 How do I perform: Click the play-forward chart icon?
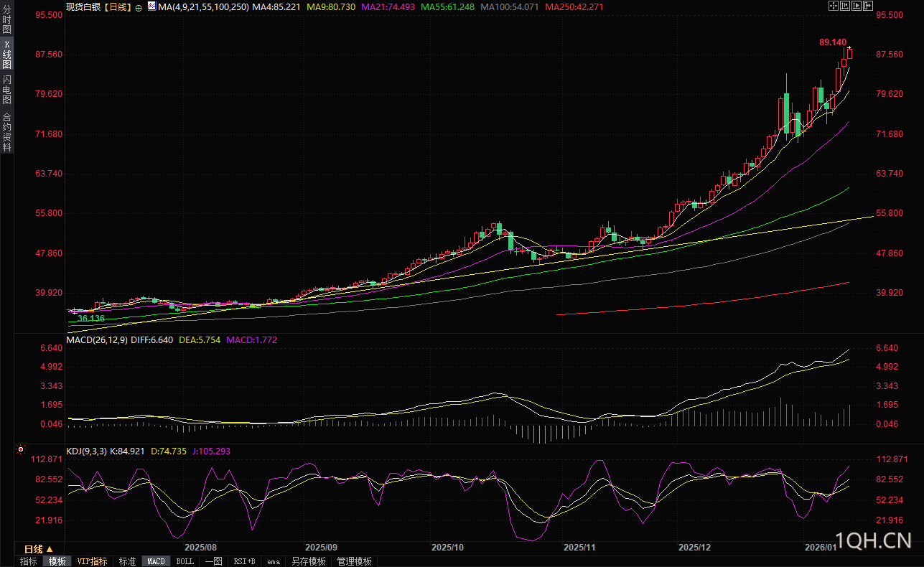857,6
